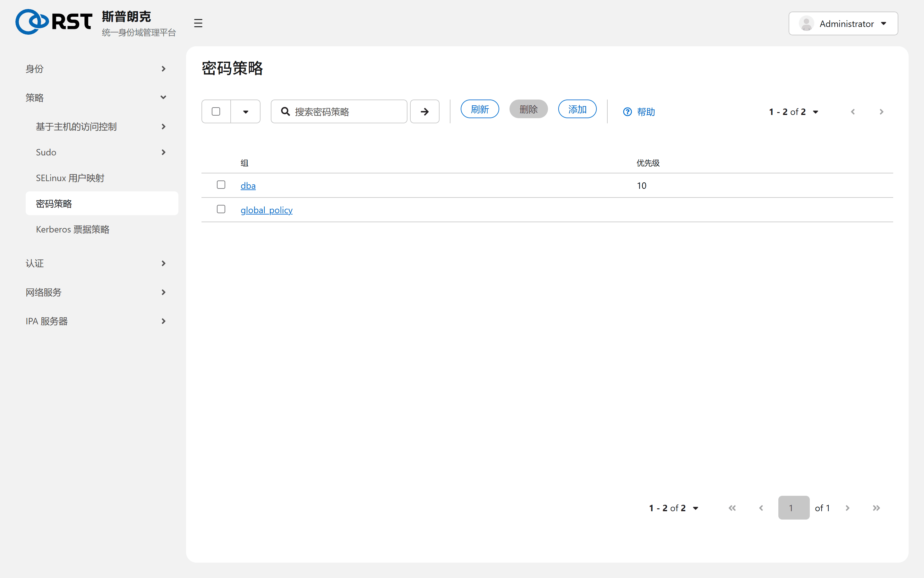Expand the 网络服务 navigation section
This screenshot has height=578, width=924.
click(96, 293)
